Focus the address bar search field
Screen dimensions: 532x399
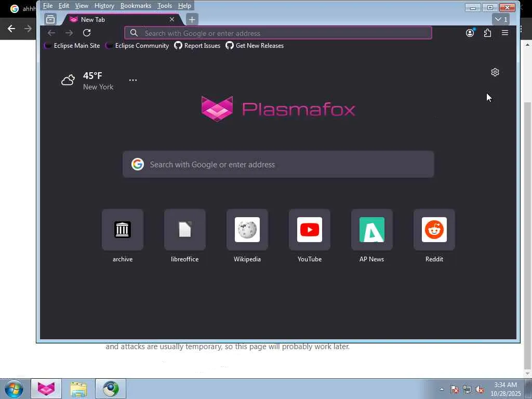coord(278,33)
